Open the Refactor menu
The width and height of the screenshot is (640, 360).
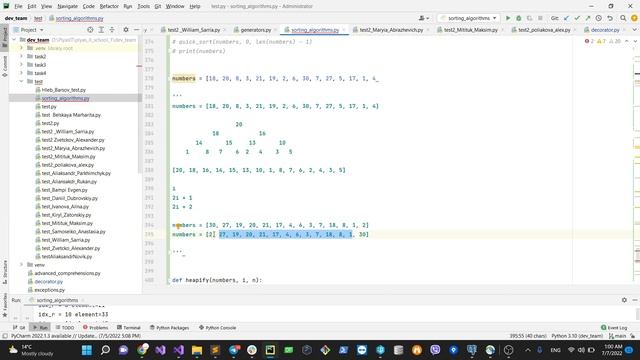click(x=109, y=6)
